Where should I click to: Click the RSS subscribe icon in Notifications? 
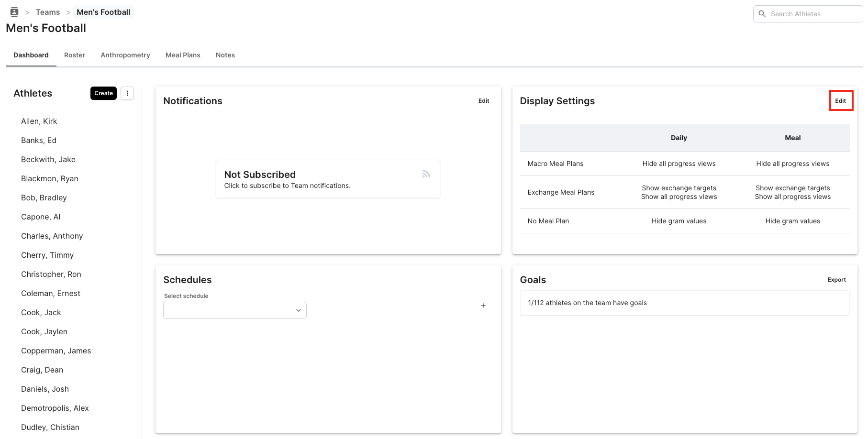(425, 174)
